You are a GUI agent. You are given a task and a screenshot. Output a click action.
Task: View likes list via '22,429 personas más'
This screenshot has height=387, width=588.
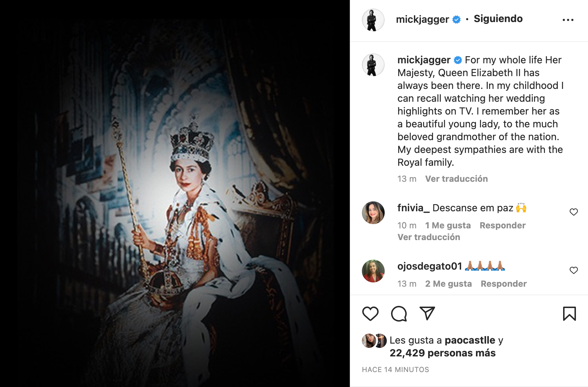click(x=442, y=353)
